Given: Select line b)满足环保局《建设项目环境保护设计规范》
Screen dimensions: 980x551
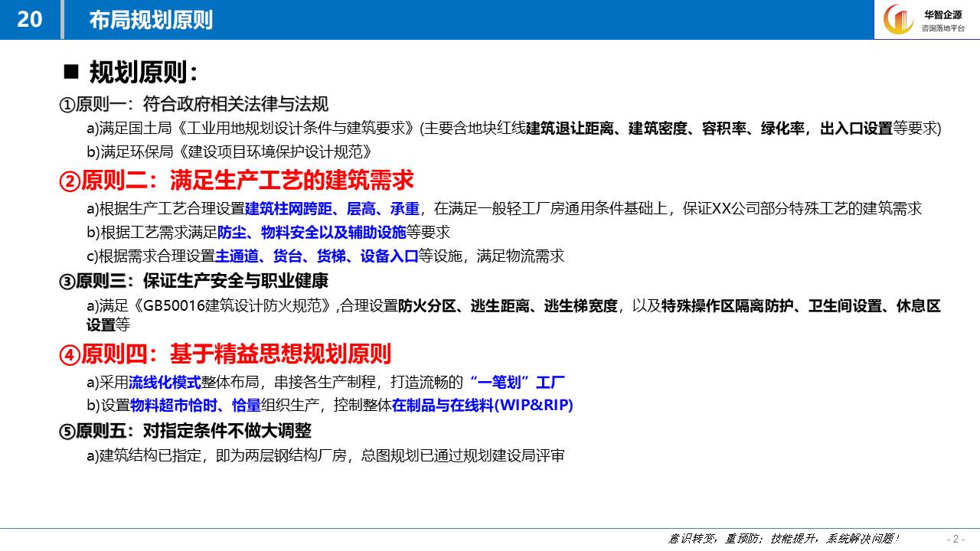Looking at the screenshot, I should coord(229,152).
